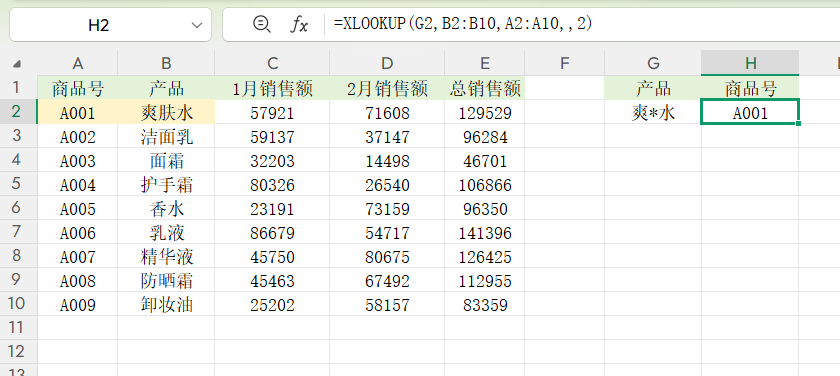840x376 pixels.
Task: Select the '洁面乳' product cell
Action: pyautogui.click(x=166, y=136)
